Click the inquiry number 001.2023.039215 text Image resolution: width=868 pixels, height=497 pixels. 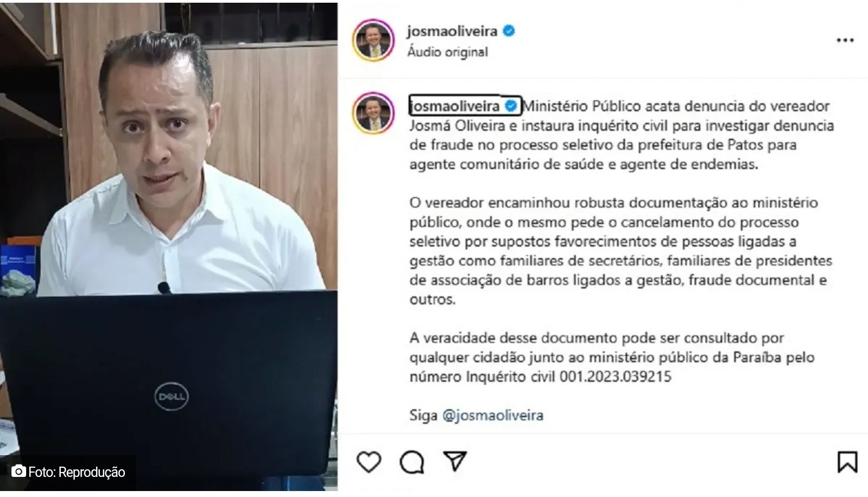(x=616, y=377)
